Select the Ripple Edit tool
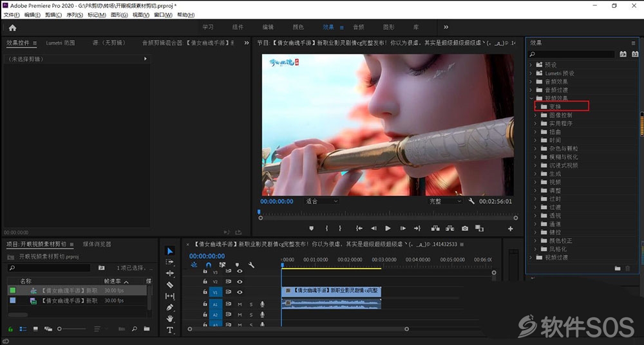Screen dimensions: 644x345 point(169,273)
